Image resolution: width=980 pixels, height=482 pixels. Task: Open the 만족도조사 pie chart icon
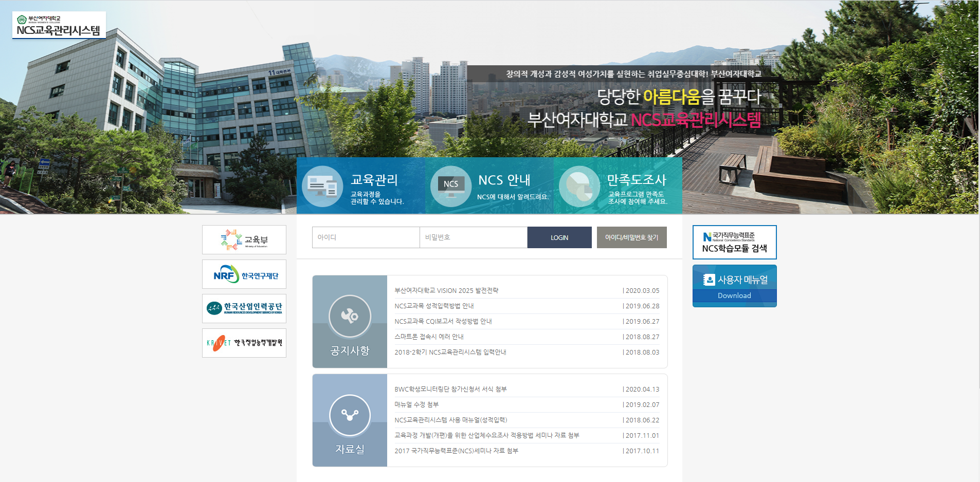coord(579,187)
